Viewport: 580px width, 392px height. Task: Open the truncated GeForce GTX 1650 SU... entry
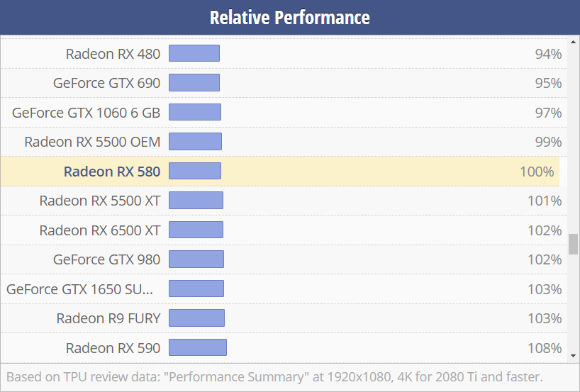(79, 289)
